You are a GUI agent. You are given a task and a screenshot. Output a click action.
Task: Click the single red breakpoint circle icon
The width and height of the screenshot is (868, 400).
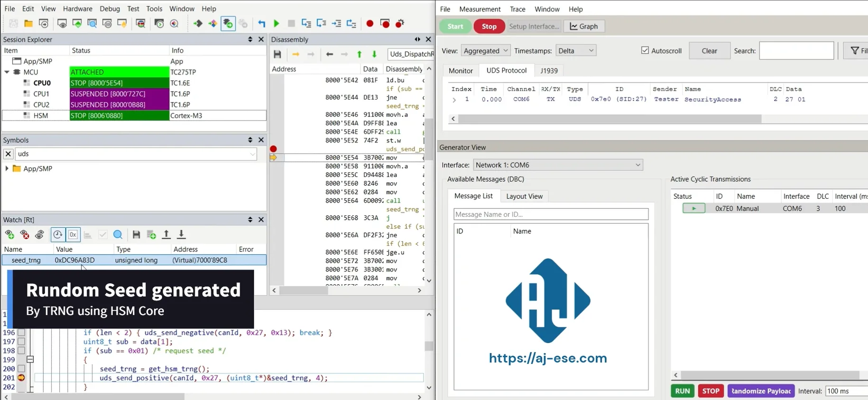pos(370,24)
